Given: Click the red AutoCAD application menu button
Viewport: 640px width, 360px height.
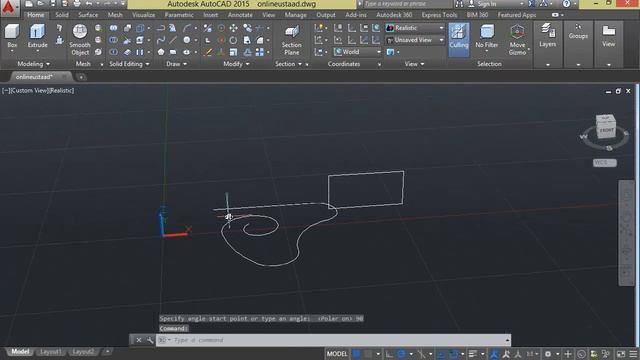Looking at the screenshot, I should coord(9,7).
